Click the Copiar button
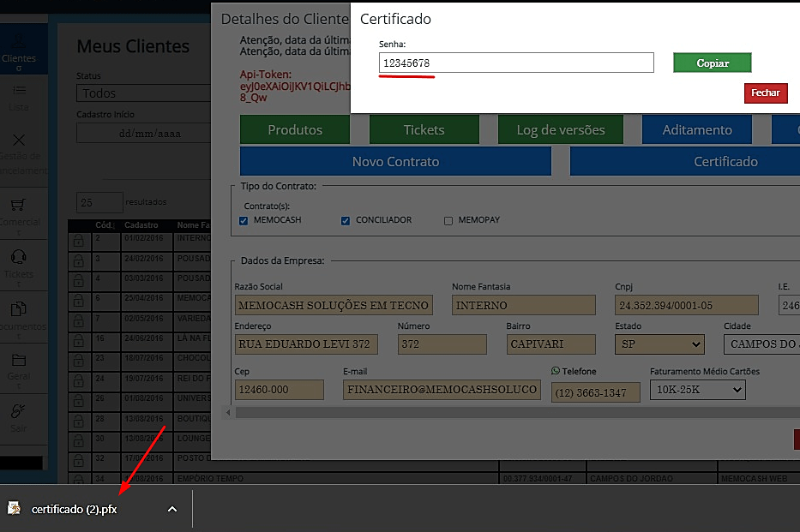 pos(712,63)
